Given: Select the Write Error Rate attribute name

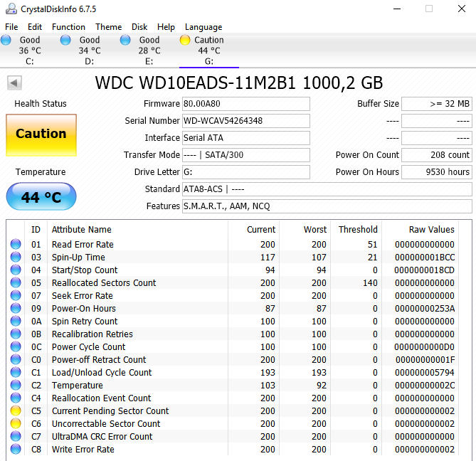Looking at the screenshot, I should click(83, 450).
